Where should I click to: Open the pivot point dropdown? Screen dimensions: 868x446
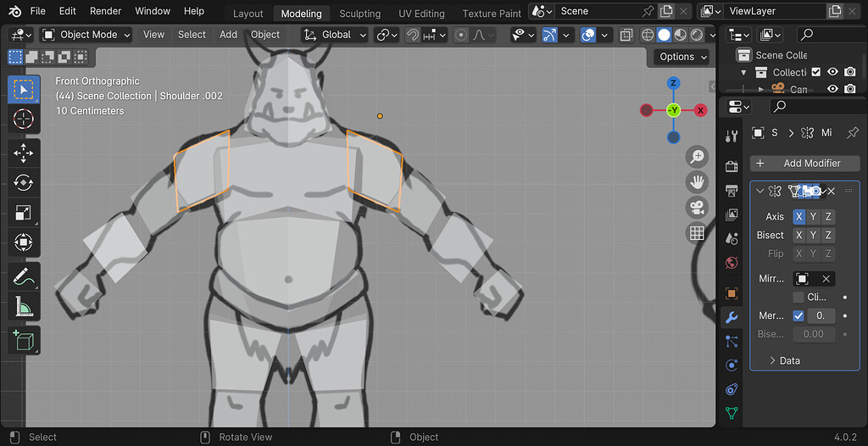click(387, 35)
